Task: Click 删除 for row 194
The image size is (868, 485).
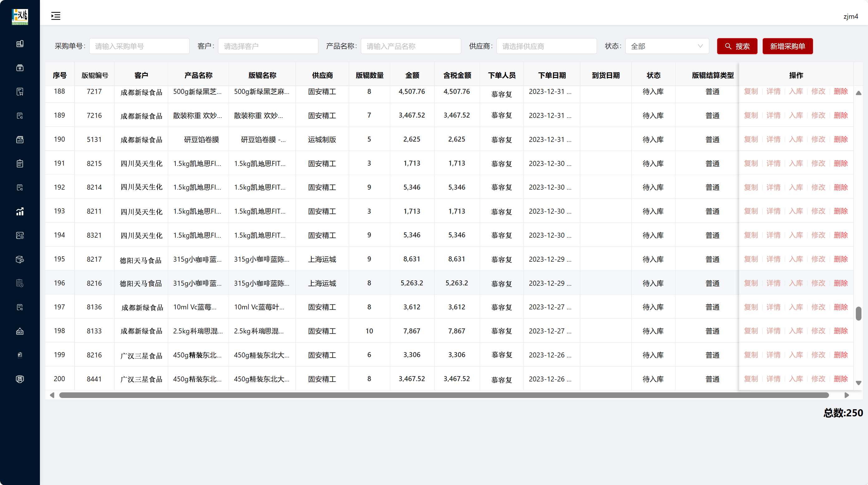Action: click(841, 235)
